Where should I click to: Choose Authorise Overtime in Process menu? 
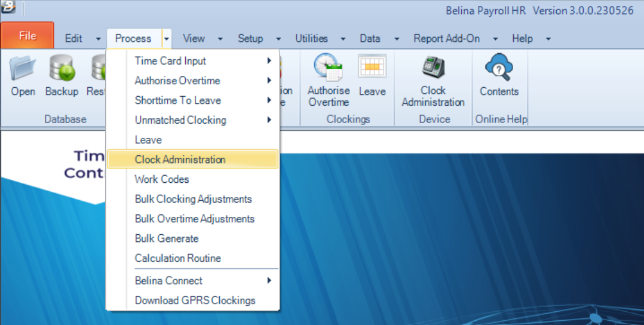pyautogui.click(x=192, y=81)
